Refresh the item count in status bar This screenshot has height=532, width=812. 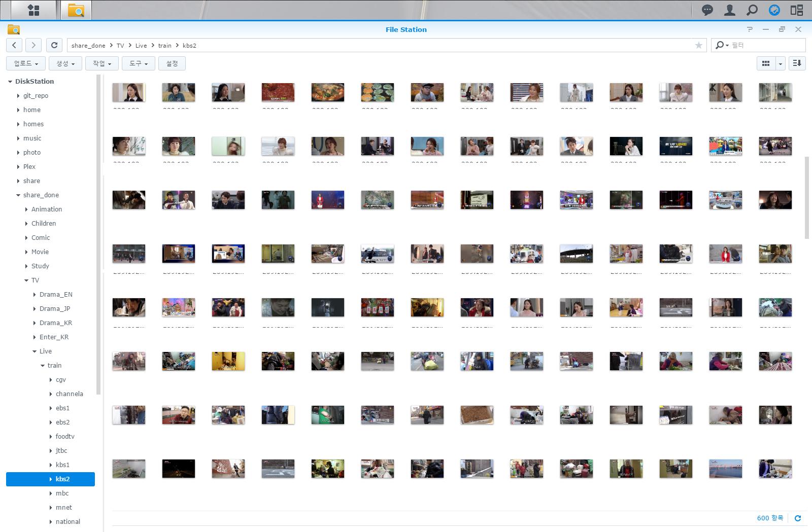(797, 518)
